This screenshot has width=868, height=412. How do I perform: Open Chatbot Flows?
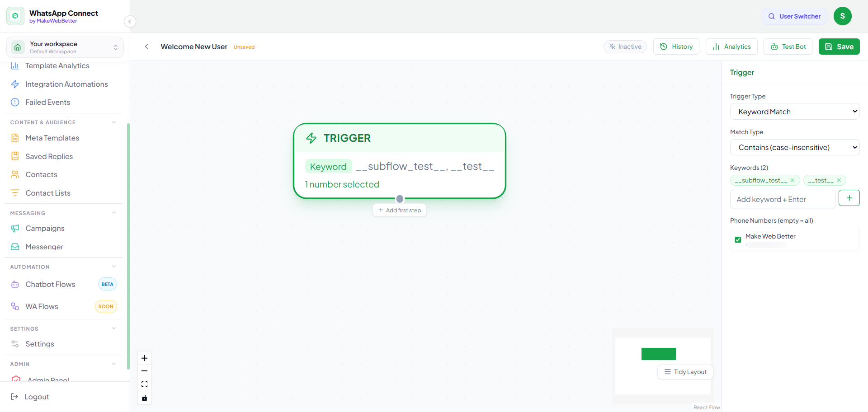click(x=63, y=284)
